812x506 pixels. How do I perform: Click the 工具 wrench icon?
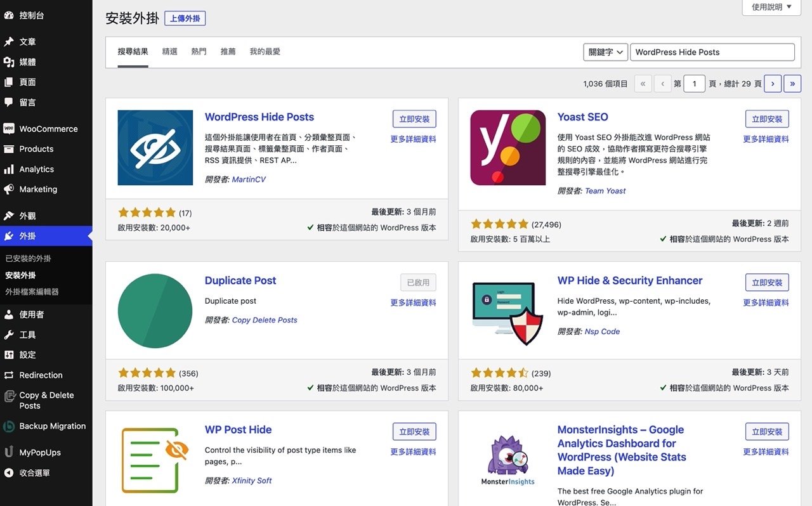(9, 335)
